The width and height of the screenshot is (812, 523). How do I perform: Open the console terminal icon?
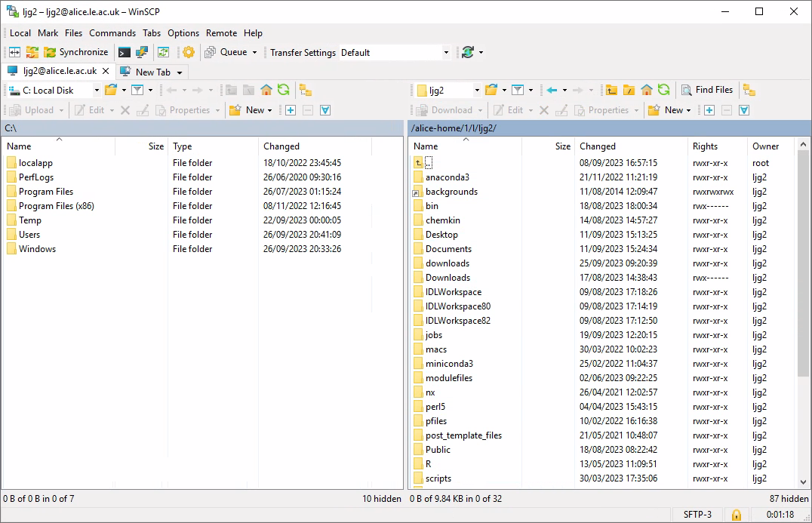[x=125, y=52]
